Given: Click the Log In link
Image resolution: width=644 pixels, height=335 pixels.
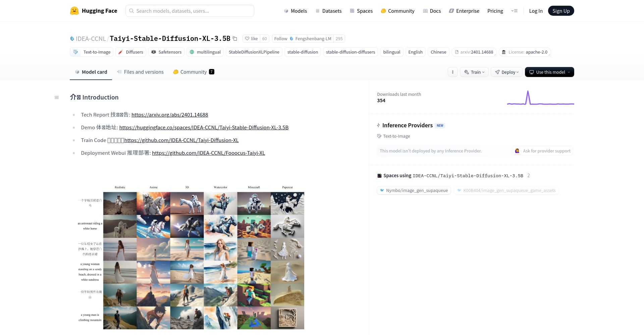Looking at the screenshot, I should click(536, 11).
